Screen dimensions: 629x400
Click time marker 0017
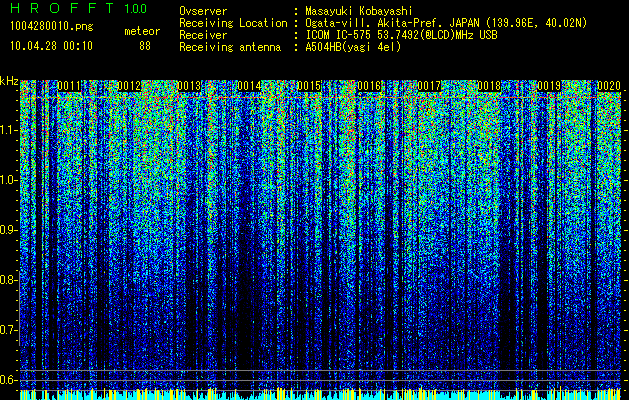(x=429, y=86)
